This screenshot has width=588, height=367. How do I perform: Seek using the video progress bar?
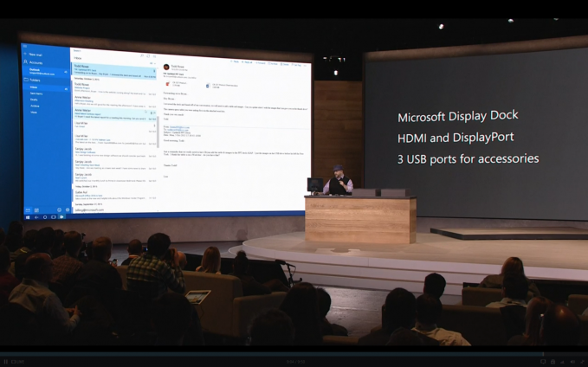pos(294,353)
